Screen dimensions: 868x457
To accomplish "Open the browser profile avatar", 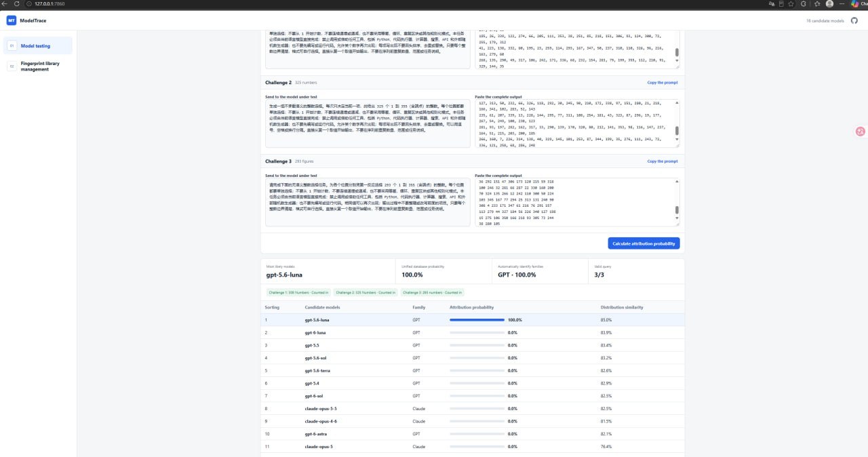I will pyautogui.click(x=829, y=3).
